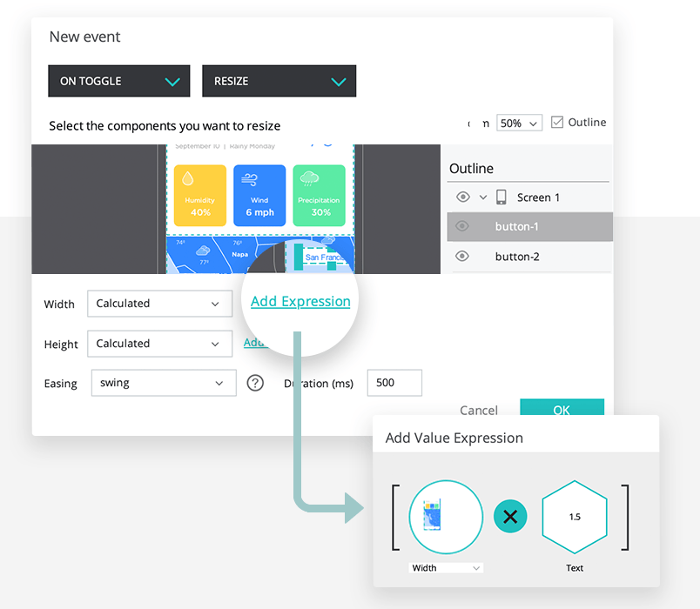Screen dimensions: 700x609
Task: Toggle visibility eye for Screen 1
Action: pos(463,197)
